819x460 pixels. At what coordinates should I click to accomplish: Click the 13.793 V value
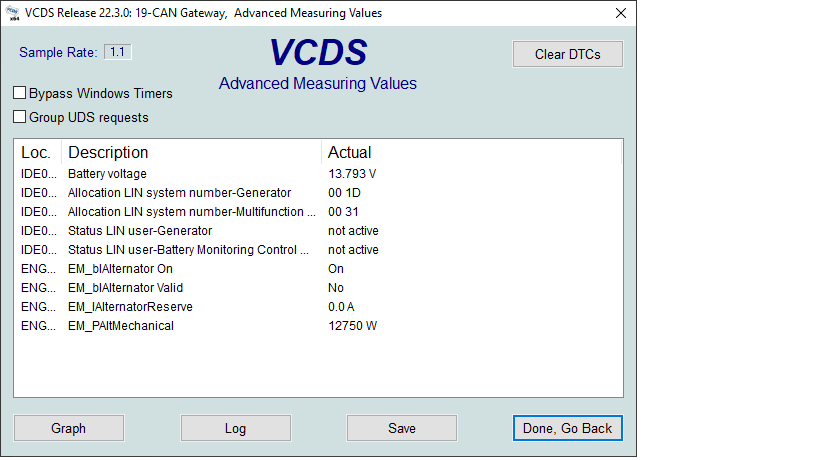pyautogui.click(x=352, y=174)
